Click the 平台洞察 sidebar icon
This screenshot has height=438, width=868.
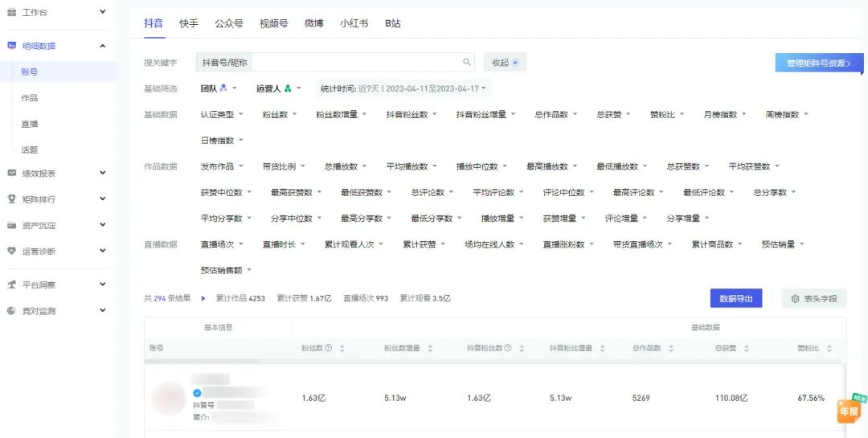point(11,284)
